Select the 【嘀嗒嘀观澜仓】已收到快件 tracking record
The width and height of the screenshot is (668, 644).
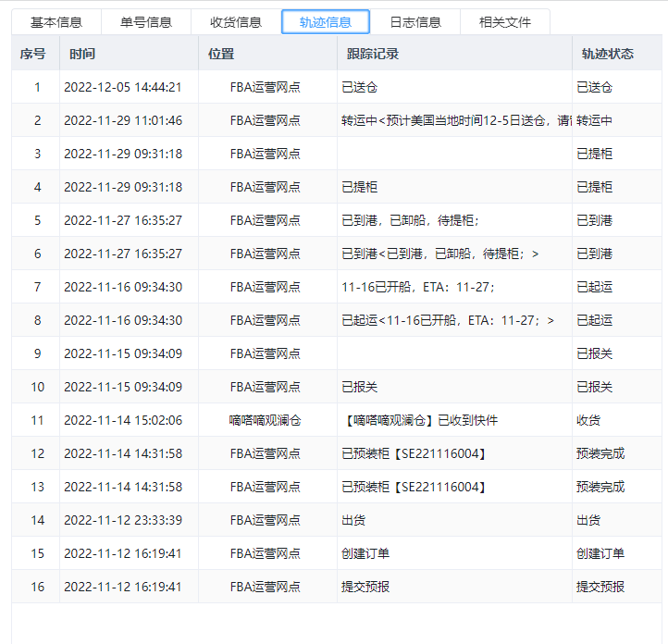point(419,420)
